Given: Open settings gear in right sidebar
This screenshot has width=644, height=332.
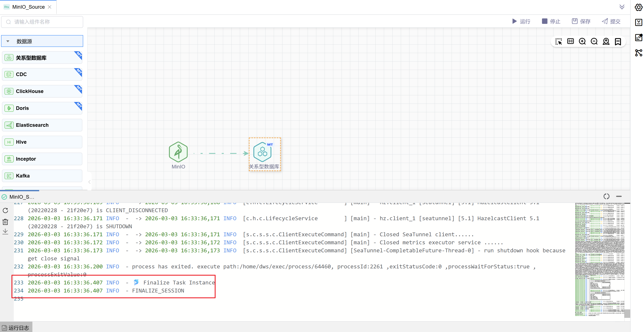Looking at the screenshot, I should tap(638, 7).
